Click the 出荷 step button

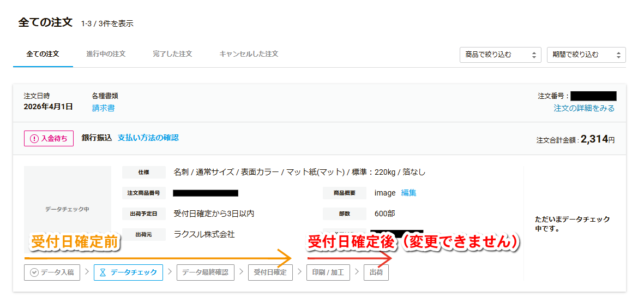click(376, 272)
